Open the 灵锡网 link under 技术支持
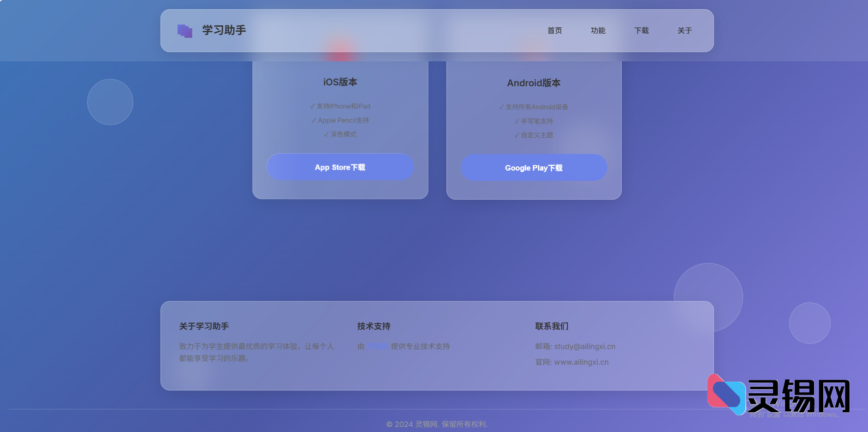Viewport: 868px width, 432px height. (377, 346)
